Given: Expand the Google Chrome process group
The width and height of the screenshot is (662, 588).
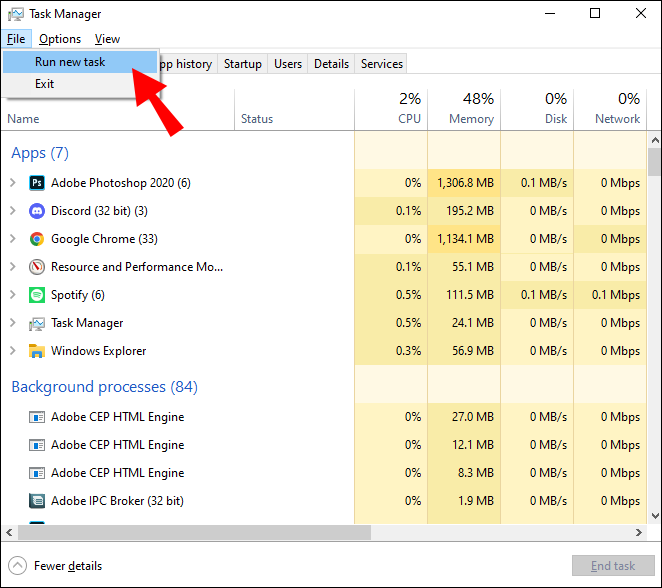Looking at the screenshot, I should click(x=12, y=239).
